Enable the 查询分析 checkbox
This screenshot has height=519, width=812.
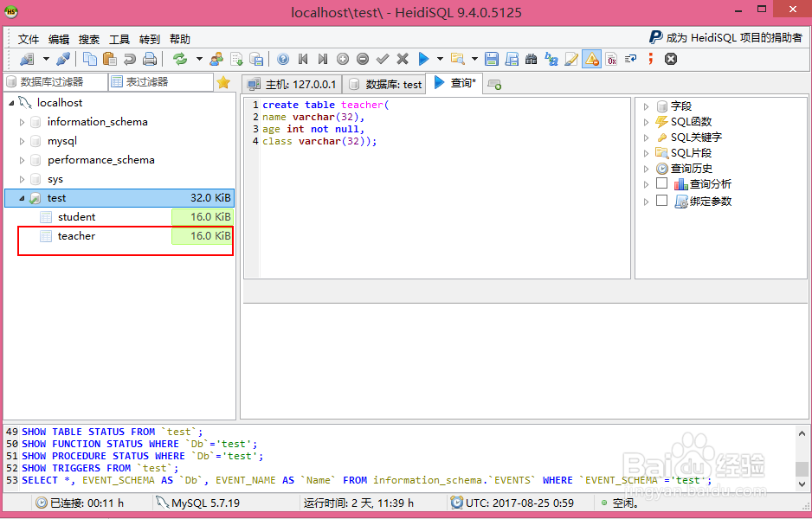point(661,183)
